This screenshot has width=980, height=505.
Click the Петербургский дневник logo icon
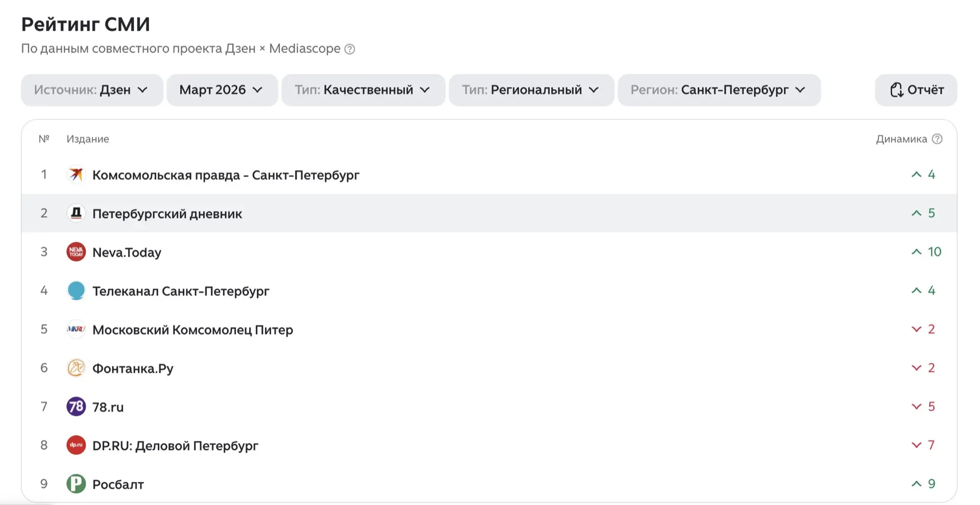tap(76, 213)
